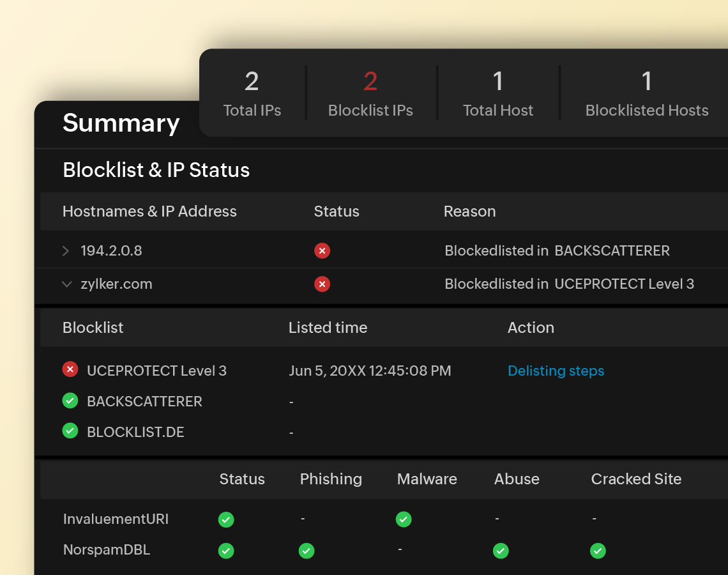Image resolution: width=728 pixels, height=575 pixels.
Task: Click InvaluementURI's Malware green check icon
Action: (x=404, y=519)
